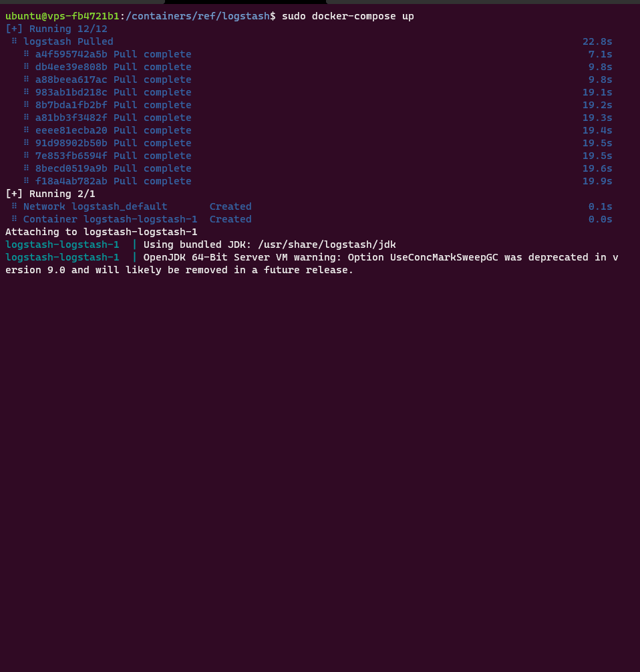640x672 pixels.
Task: Select layer a88beea617ac Pull complete
Action: (x=113, y=79)
